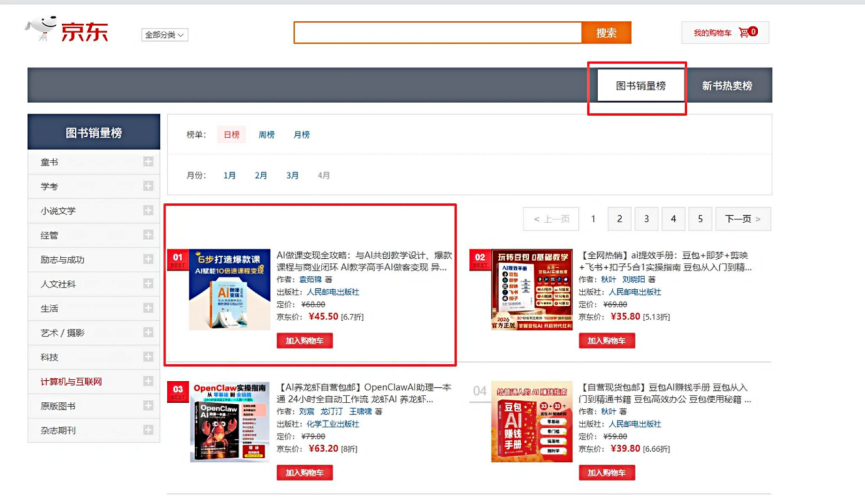Viewport: 865px width, 503px height.
Task: Expand the 童书 category plus icon
Action: pyautogui.click(x=148, y=162)
